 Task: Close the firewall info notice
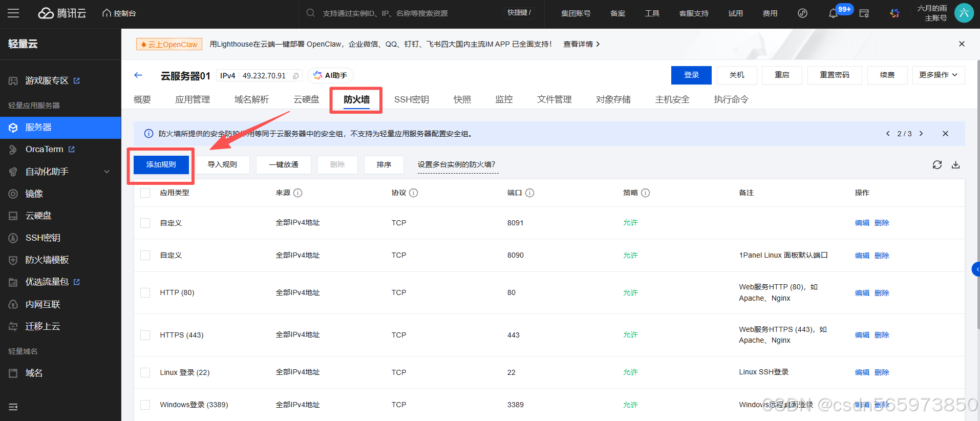945,134
